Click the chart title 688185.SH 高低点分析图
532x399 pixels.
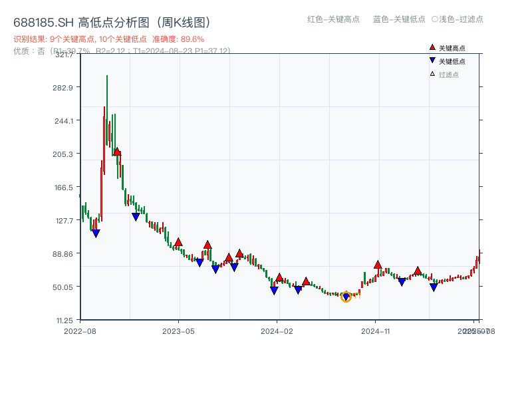point(113,21)
